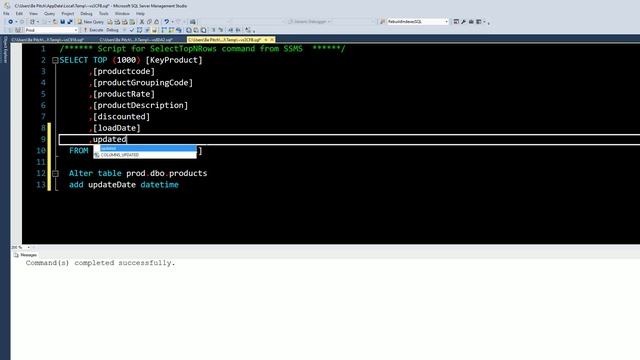This screenshot has height=360, width=640.
Task: Click the Properties wrench icon
Action: tap(463, 22)
